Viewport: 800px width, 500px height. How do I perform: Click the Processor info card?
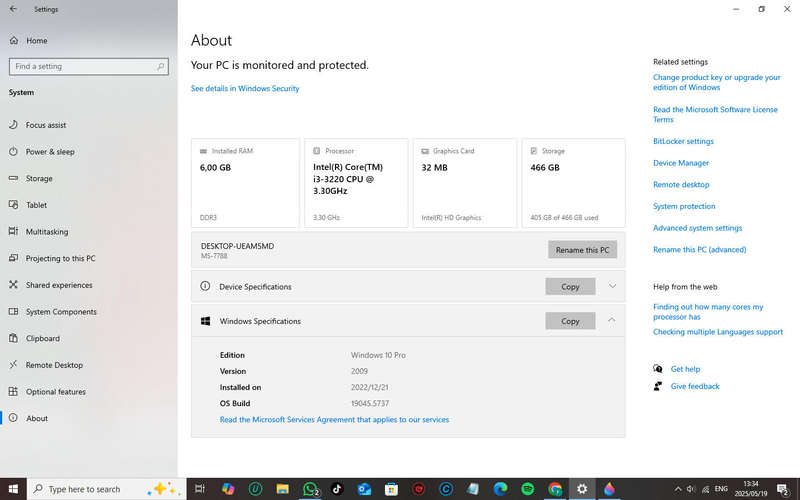pyautogui.click(x=356, y=183)
